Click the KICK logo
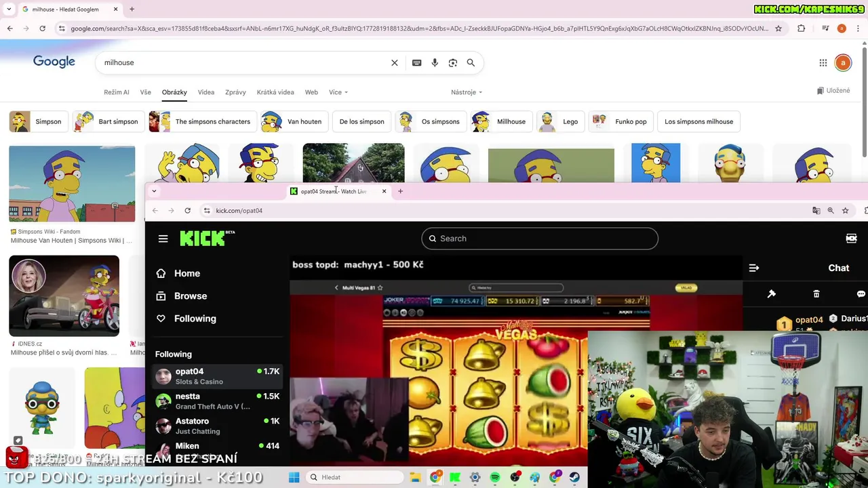This screenshot has width=868, height=488. pyautogui.click(x=203, y=239)
